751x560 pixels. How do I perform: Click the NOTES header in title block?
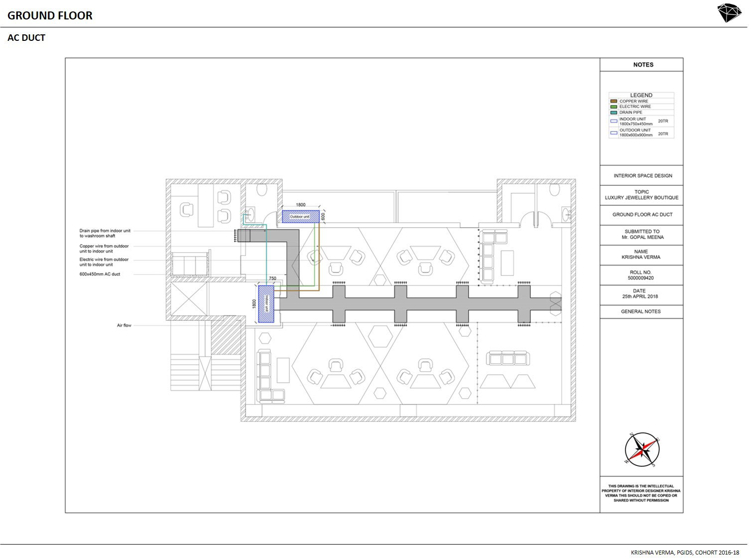tap(642, 65)
